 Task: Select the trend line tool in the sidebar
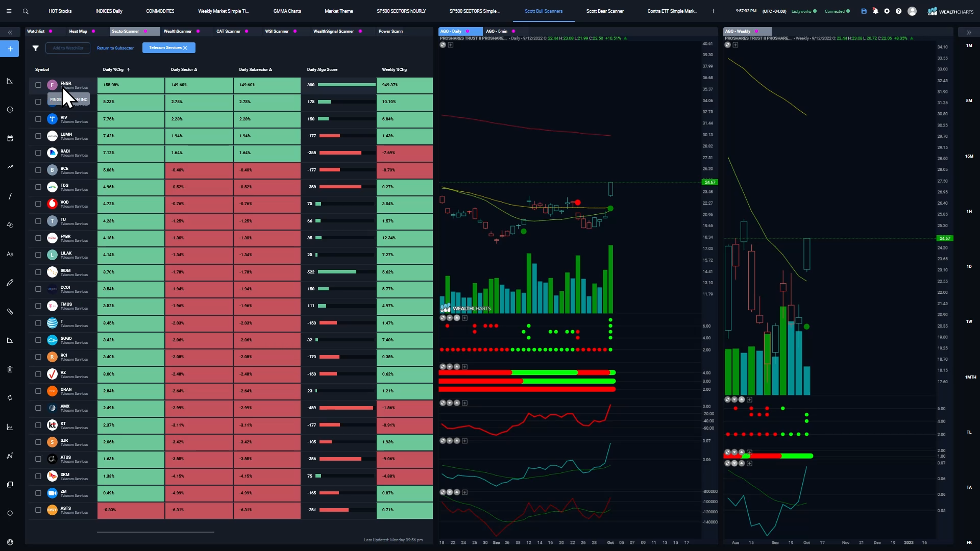(x=10, y=196)
